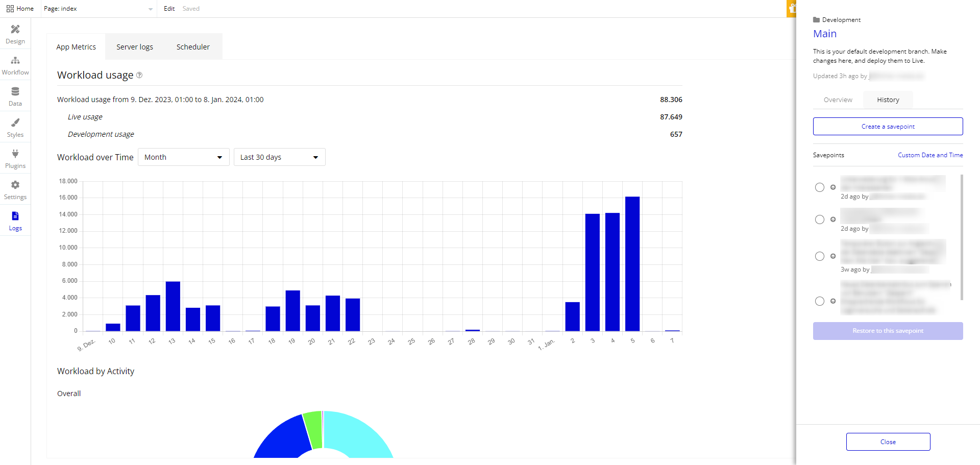The image size is (980, 465).
Task: Click Restore to this savepoint button
Action: point(888,331)
